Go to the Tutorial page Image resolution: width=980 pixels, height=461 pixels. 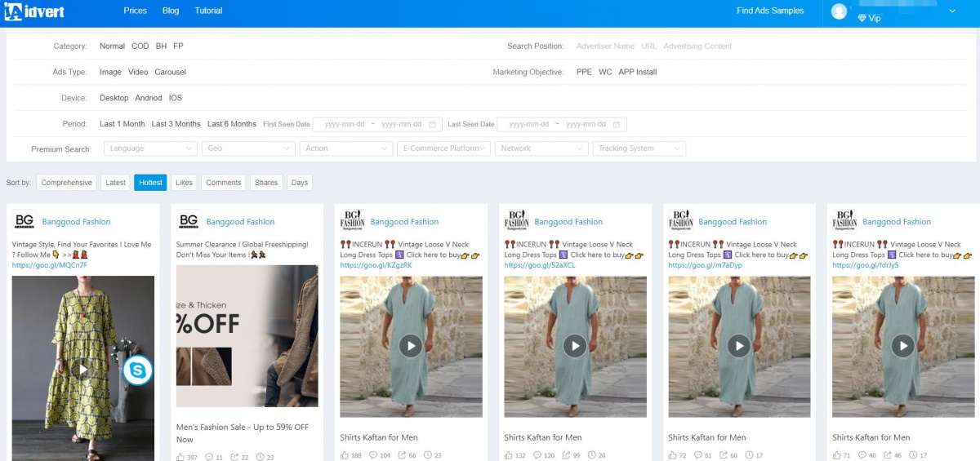208,11
